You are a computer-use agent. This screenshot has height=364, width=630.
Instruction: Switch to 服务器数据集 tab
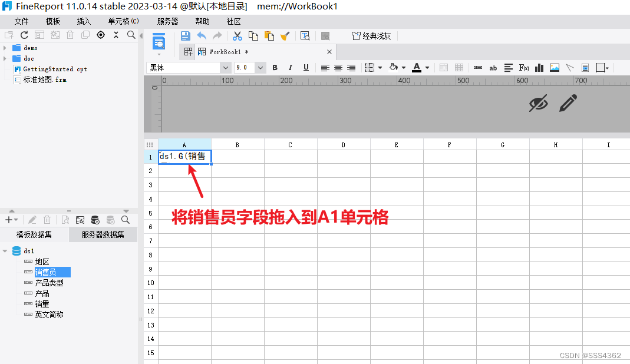[103, 234]
